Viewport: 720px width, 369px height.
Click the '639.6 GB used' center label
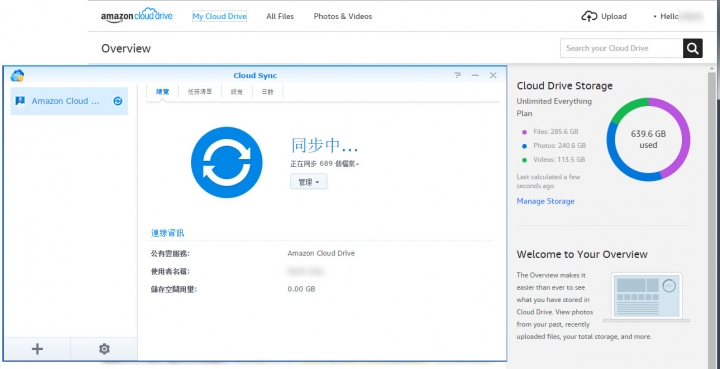click(648, 140)
